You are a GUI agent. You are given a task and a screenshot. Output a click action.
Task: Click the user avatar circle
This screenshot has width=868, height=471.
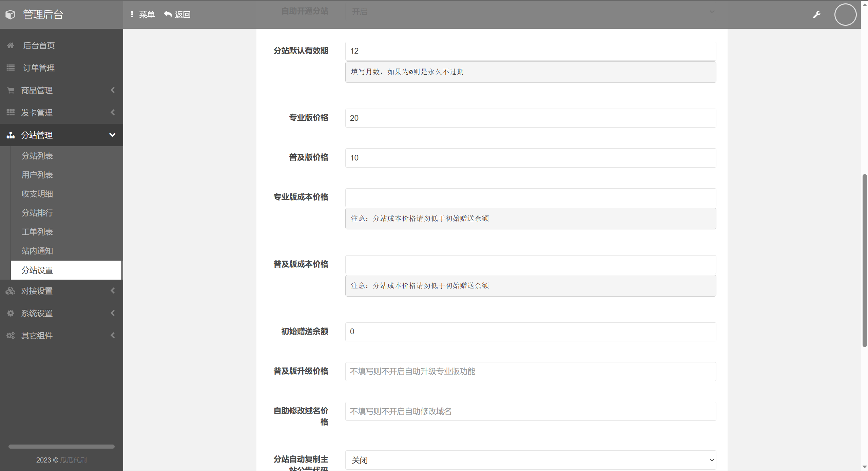(x=845, y=15)
